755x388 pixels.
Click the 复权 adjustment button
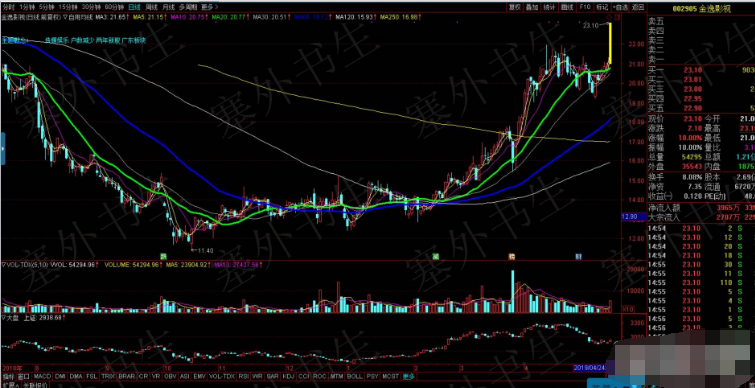click(515, 7)
